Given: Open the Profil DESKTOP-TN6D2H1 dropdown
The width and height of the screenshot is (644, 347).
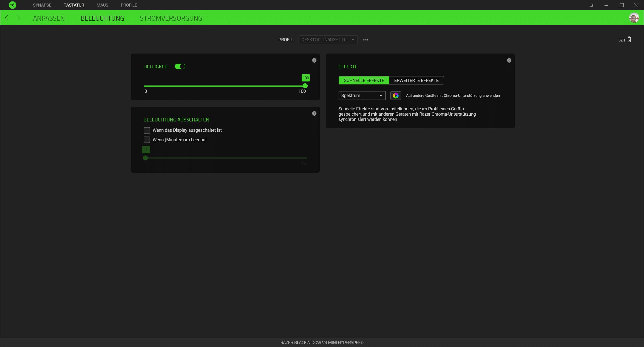Looking at the screenshot, I should coord(328,40).
